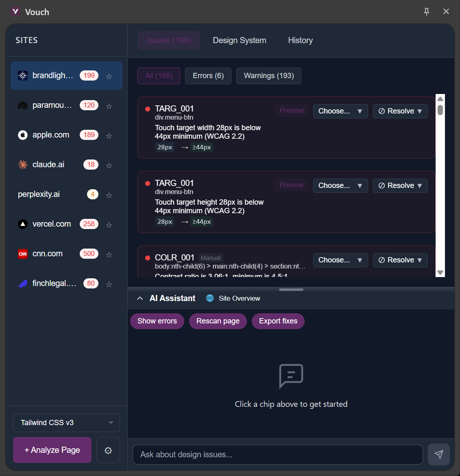Switch to the Design System tab
460x476 pixels.
[239, 40]
